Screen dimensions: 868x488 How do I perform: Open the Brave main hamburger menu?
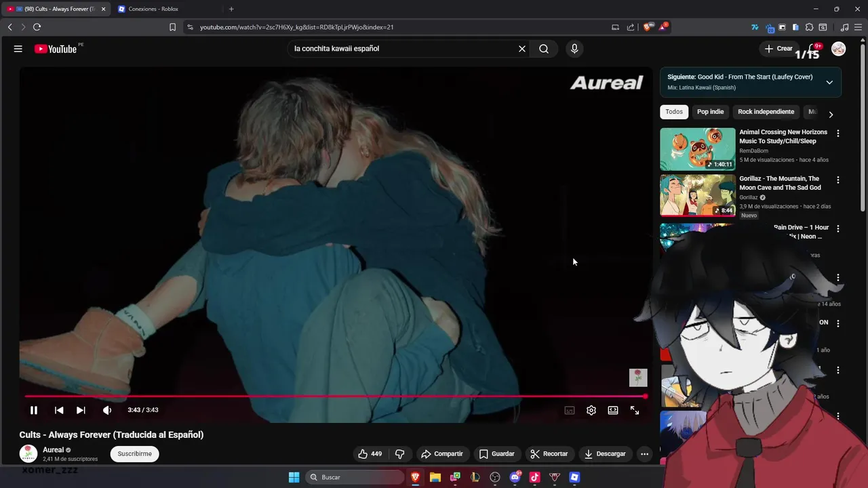pos(859,27)
